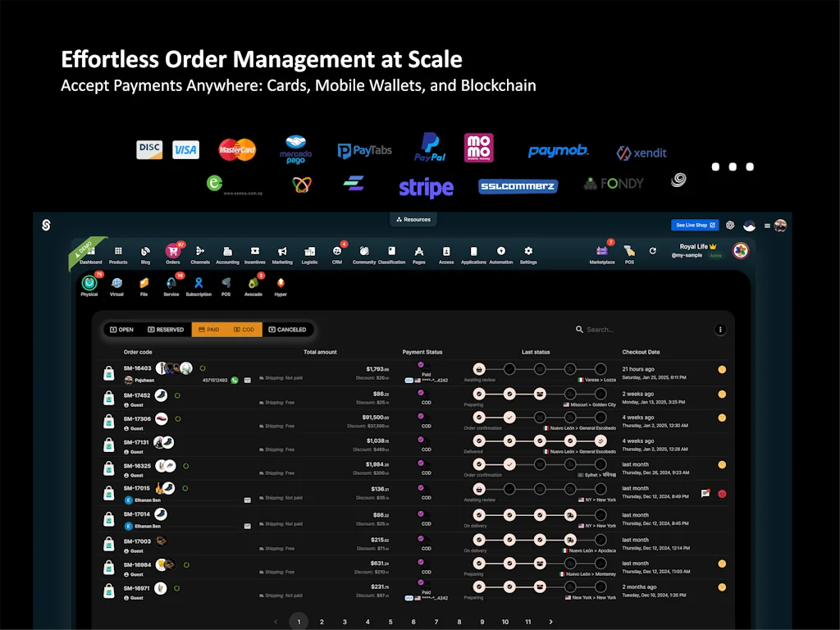
Task: Open the Resources button at the top
Action: point(413,219)
